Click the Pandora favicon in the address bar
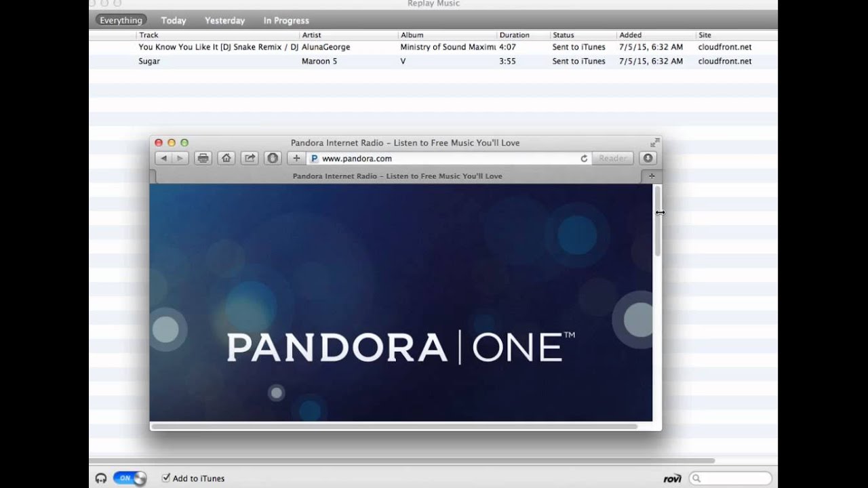 314,159
